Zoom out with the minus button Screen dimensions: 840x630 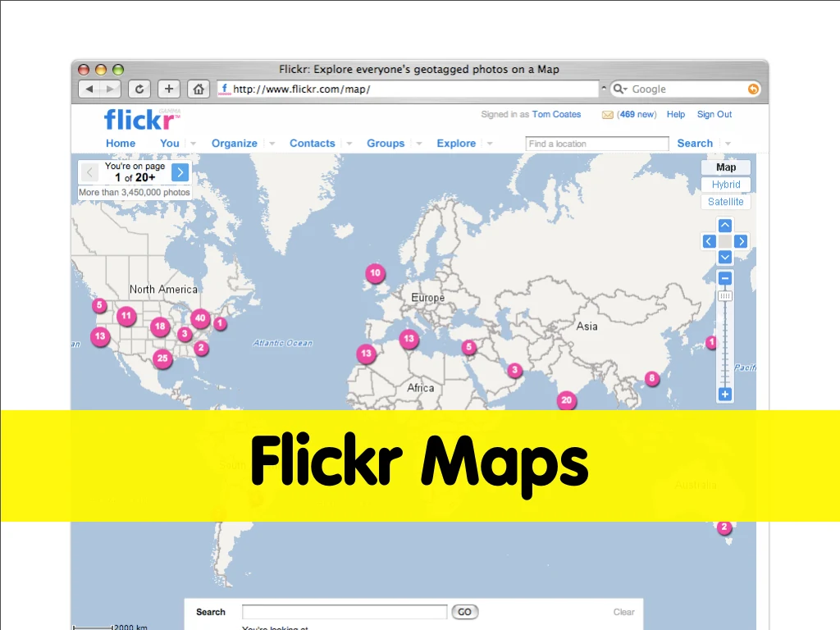pos(725,279)
